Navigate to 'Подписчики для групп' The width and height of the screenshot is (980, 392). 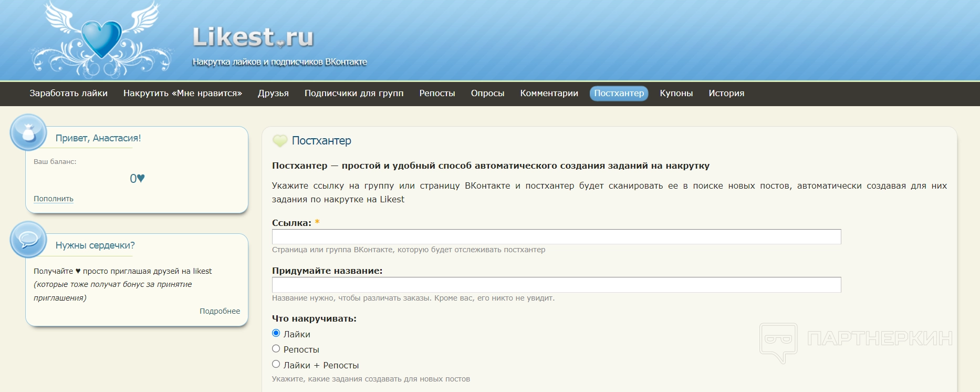tap(354, 93)
